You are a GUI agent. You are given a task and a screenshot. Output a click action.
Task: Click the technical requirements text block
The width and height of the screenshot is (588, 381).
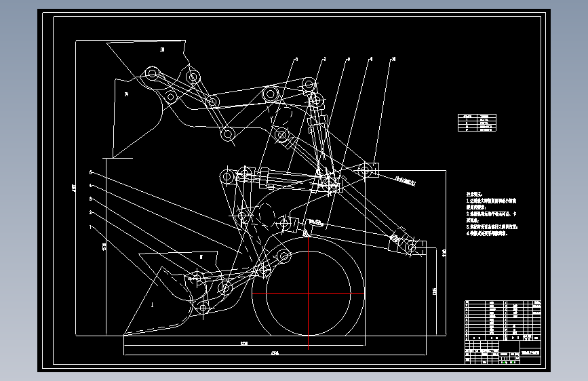click(x=492, y=214)
